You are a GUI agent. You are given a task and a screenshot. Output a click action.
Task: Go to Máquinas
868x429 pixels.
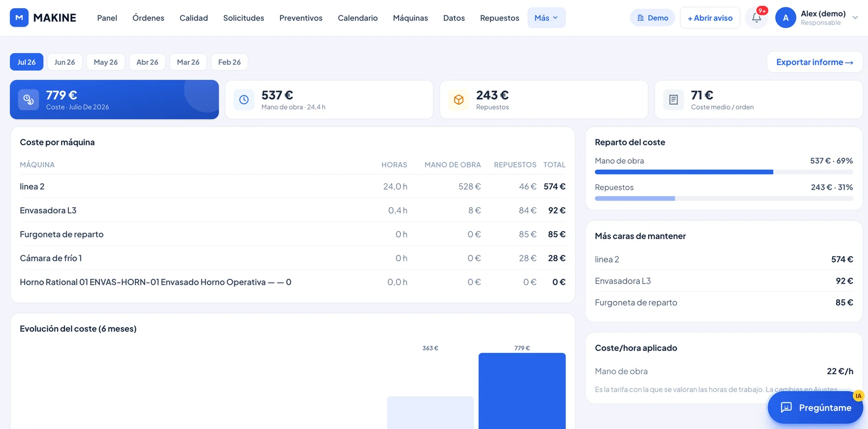410,18
